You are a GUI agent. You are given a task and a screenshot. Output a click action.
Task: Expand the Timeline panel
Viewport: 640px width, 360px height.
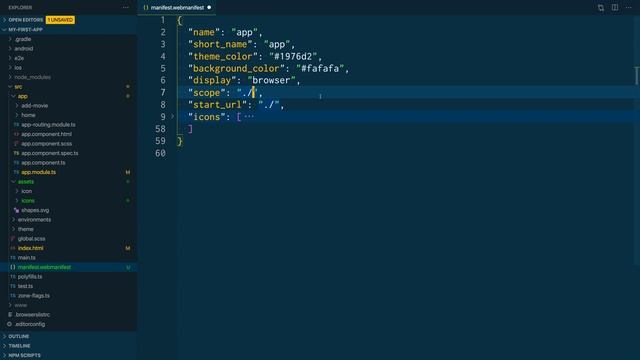coord(19,346)
